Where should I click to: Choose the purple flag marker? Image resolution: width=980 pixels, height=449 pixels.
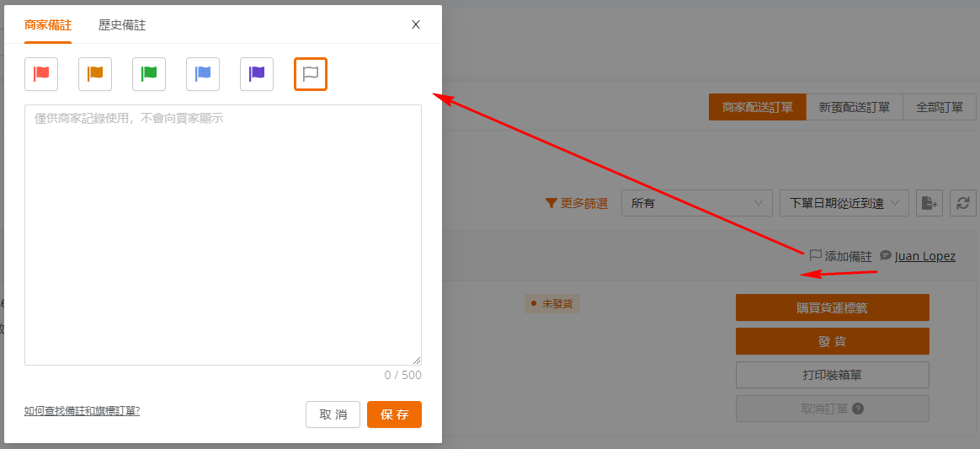[257, 74]
